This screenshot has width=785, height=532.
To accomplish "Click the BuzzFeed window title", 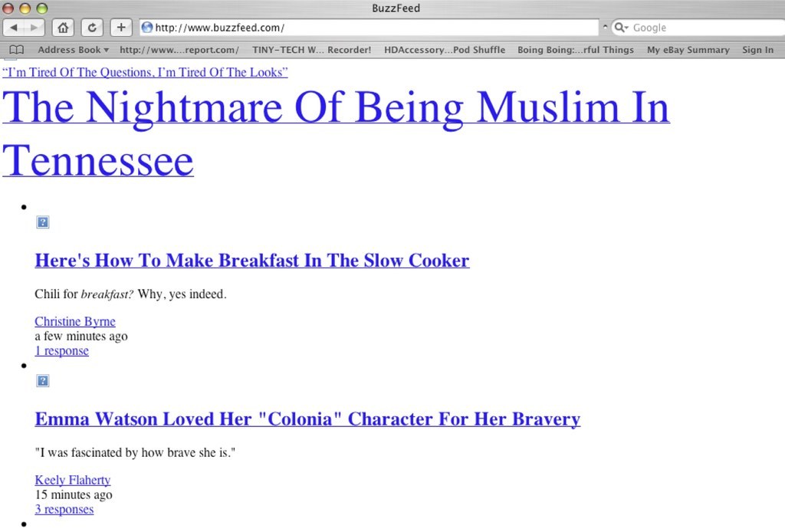I will click(x=396, y=8).
